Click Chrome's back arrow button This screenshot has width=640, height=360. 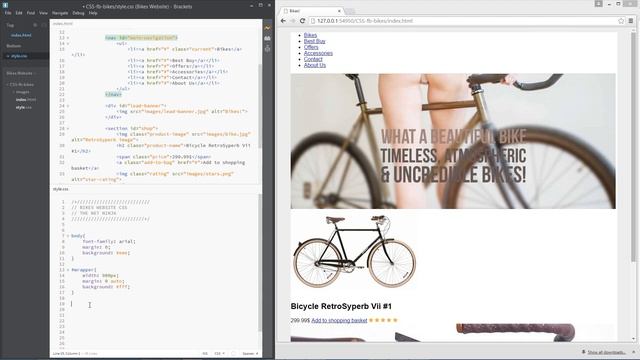pyautogui.click(x=283, y=21)
